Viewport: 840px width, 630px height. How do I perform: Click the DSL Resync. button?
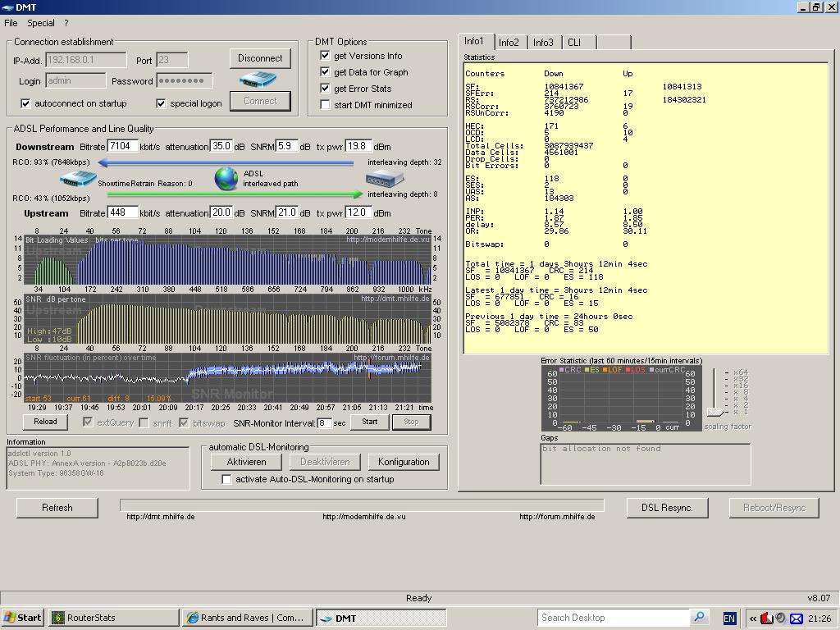[x=667, y=508]
